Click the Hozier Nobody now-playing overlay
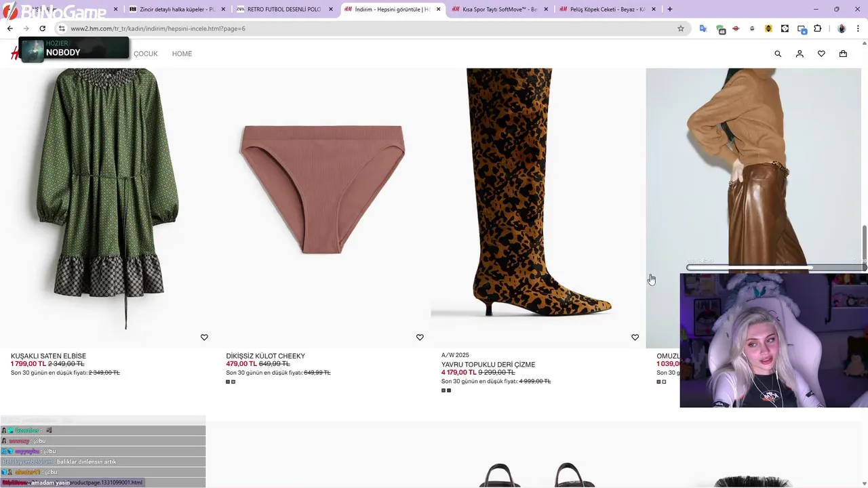The width and height of the screenshot is (868, 488). (x=75, y=48)
